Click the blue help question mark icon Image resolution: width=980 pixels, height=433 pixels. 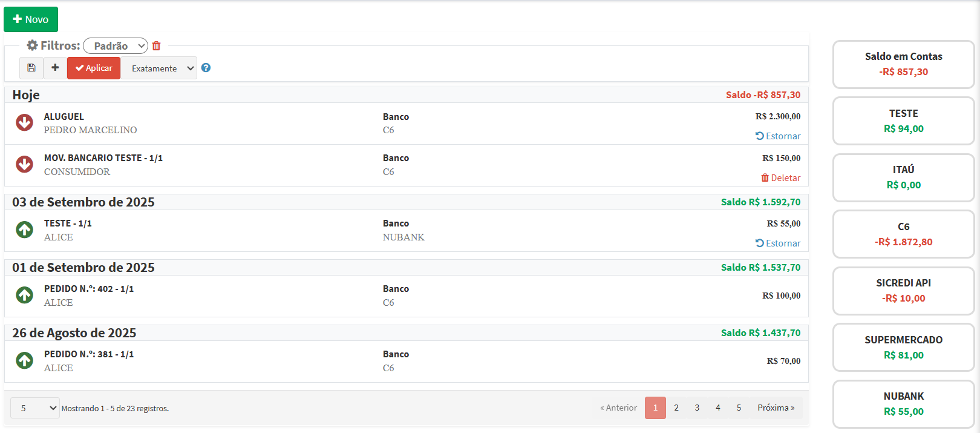tap(206, 68)
